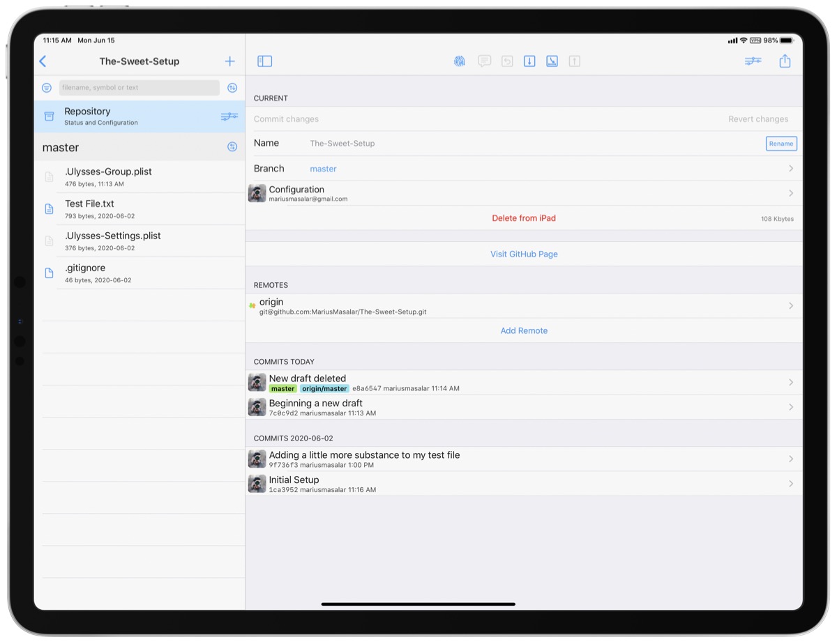This screenshot has width=837, height=644.
Task: Open origin remote details chevron
Action: tap(791, 306)
